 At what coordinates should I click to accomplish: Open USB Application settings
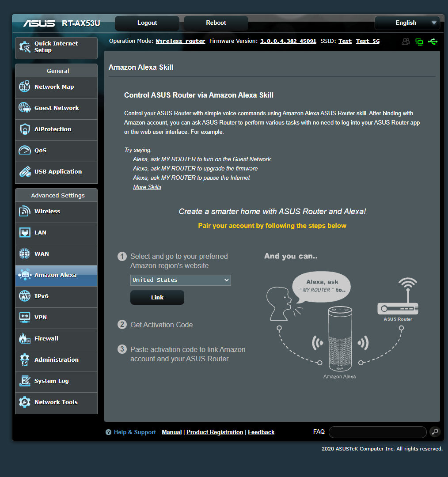(x=56, y=171)
